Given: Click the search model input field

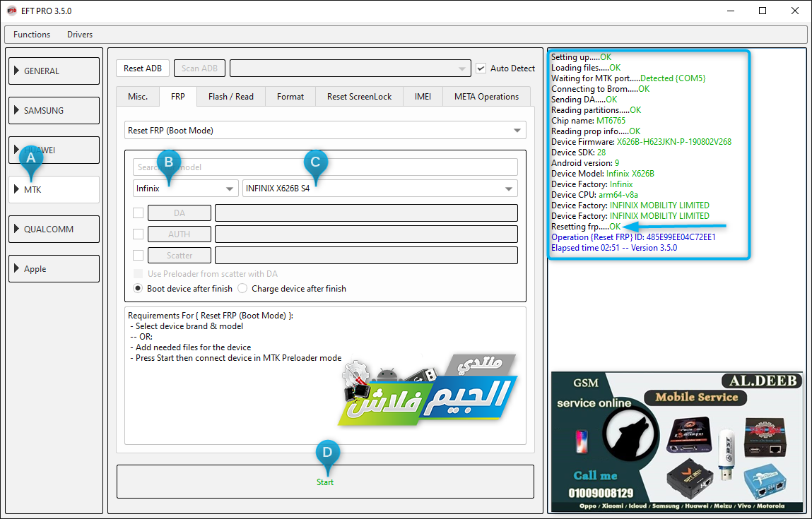Looking at the screenshot, I should point(325,167).
